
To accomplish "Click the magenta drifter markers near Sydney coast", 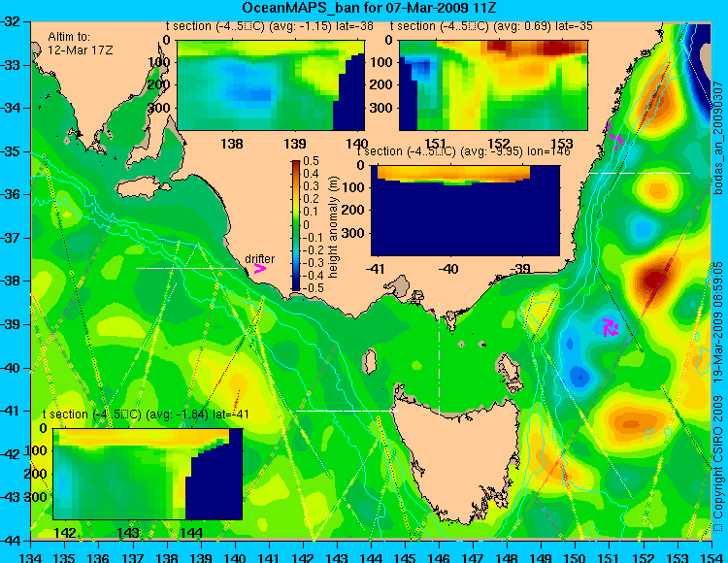I will 616,137.
